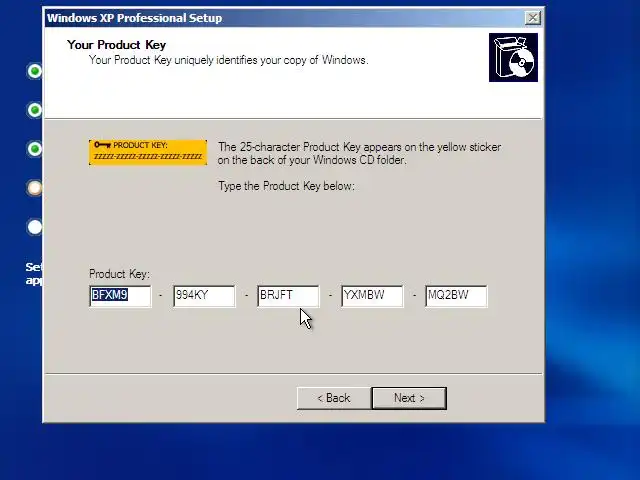Select the BFXM9 product key field

coord(120,296)
